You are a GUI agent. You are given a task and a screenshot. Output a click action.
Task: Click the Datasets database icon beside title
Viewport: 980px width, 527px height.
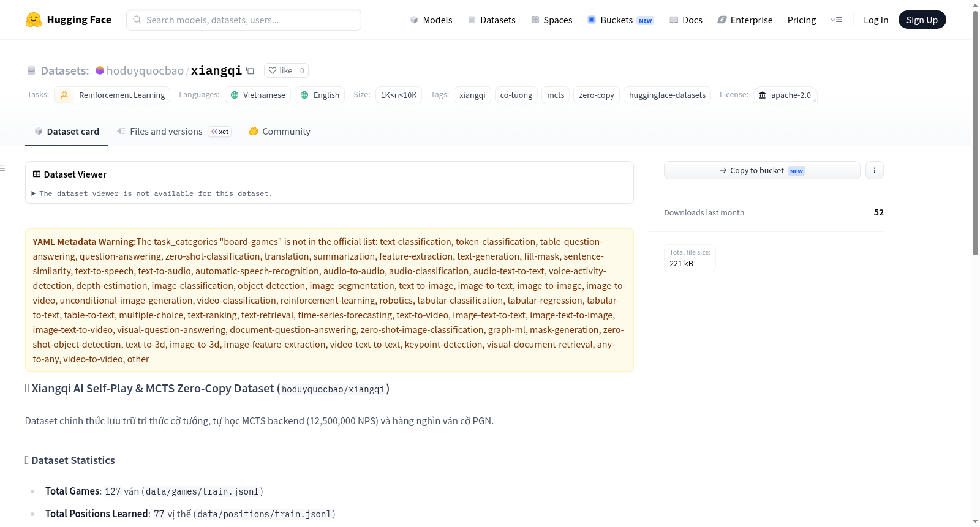31,70
